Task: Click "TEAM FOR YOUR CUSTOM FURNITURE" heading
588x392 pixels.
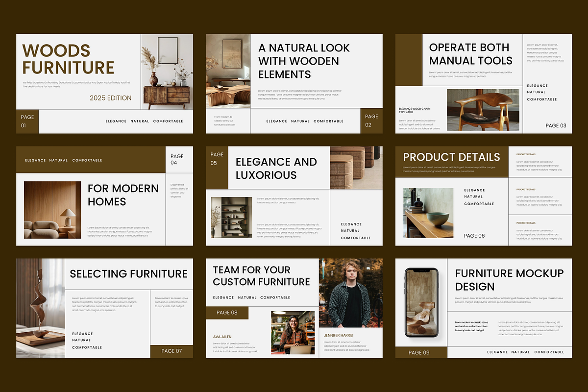Action: [262, 276]
